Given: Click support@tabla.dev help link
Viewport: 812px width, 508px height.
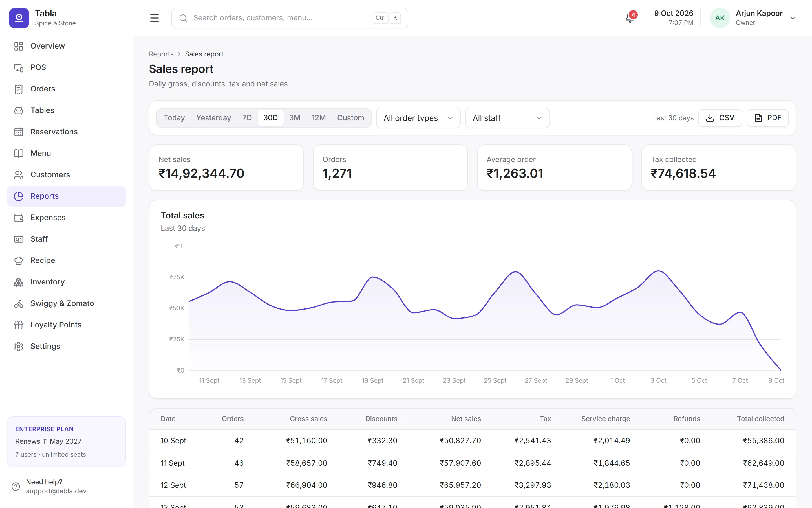Looking at the screenshot, I should pyautogui.click(x=56, y=491).
